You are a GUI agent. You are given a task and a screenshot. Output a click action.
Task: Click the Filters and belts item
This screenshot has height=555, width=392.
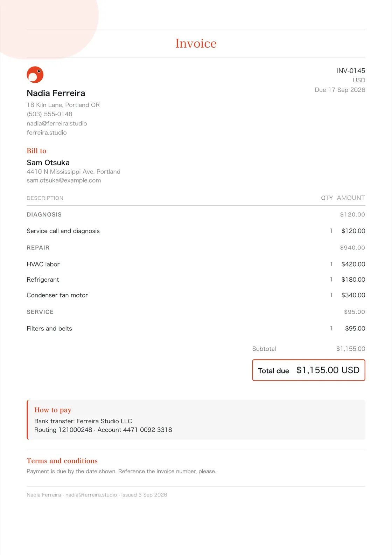(x=49, y=329)
